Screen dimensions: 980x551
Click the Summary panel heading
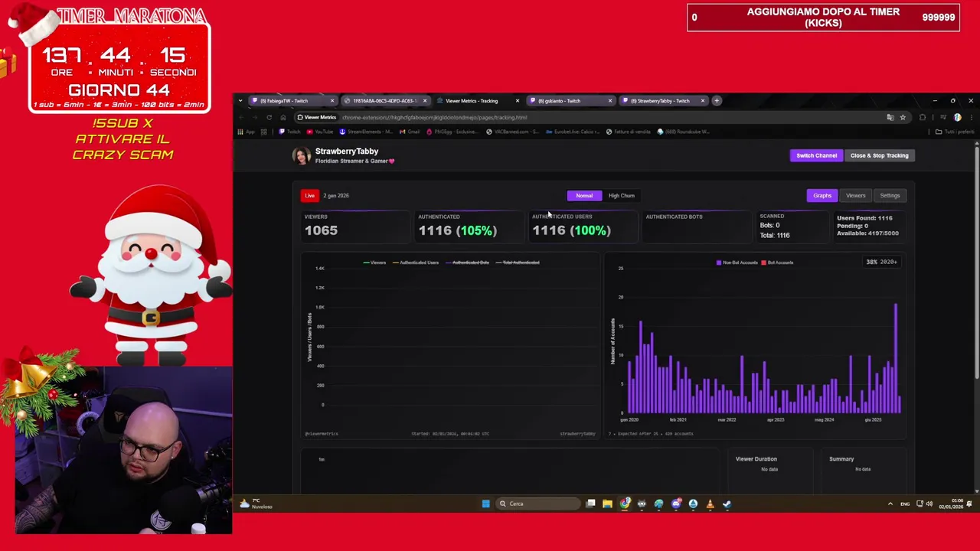tap(841, 459)
